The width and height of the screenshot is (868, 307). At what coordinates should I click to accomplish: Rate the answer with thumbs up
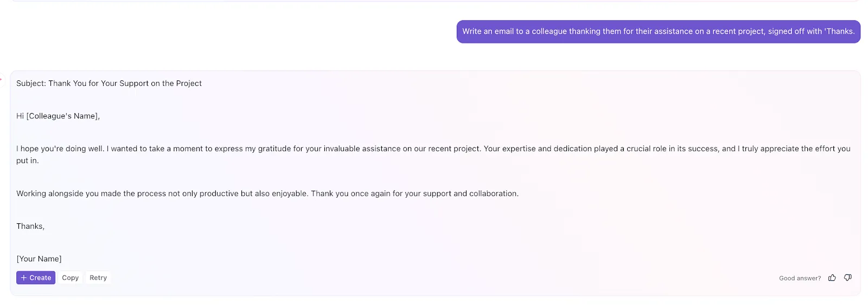coord(832,278)
